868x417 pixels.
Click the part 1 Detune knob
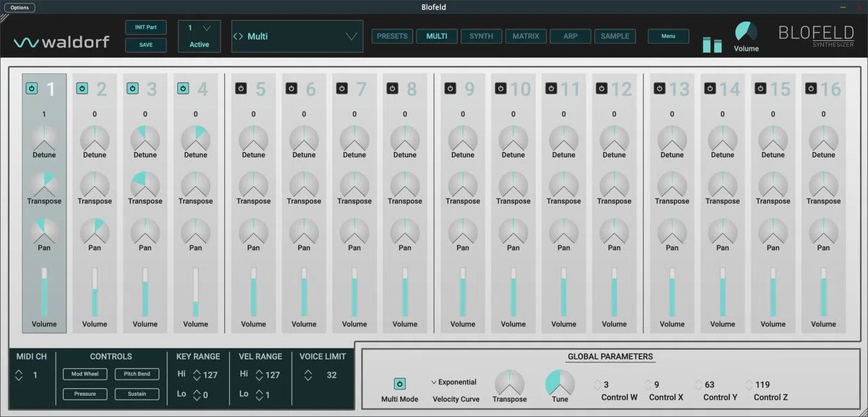tap(44, 138)
